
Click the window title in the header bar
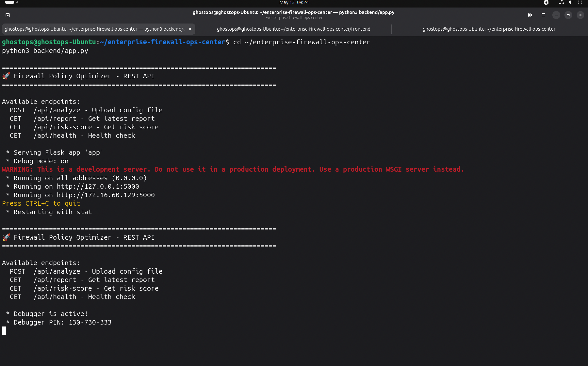[294, 12]
